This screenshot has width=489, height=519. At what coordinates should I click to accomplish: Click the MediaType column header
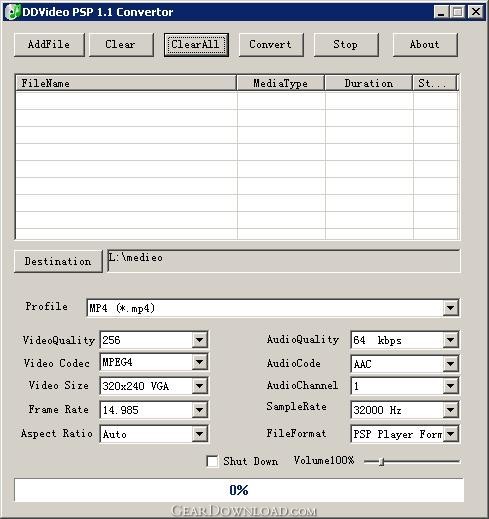(280, 83)
